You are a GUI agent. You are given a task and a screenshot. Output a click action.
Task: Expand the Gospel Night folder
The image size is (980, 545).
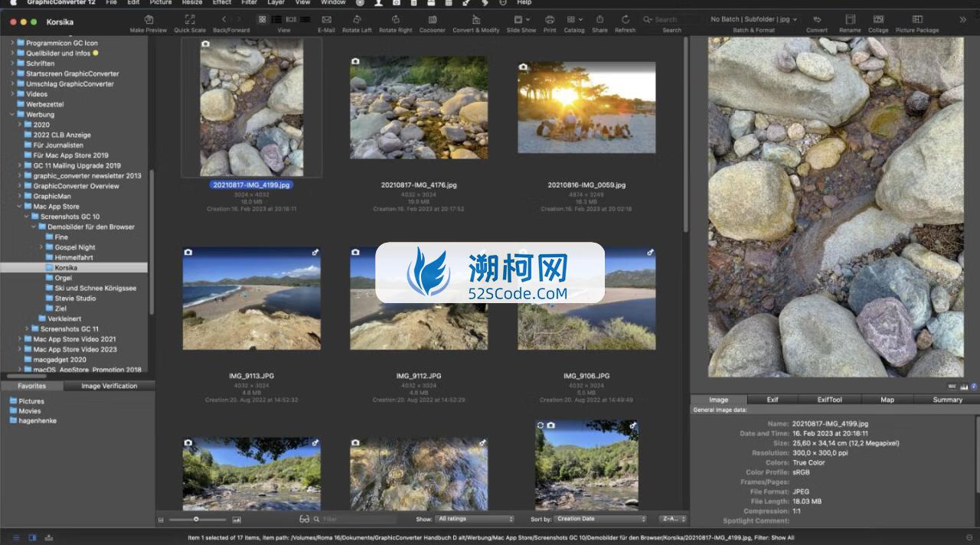coord(41,247)
